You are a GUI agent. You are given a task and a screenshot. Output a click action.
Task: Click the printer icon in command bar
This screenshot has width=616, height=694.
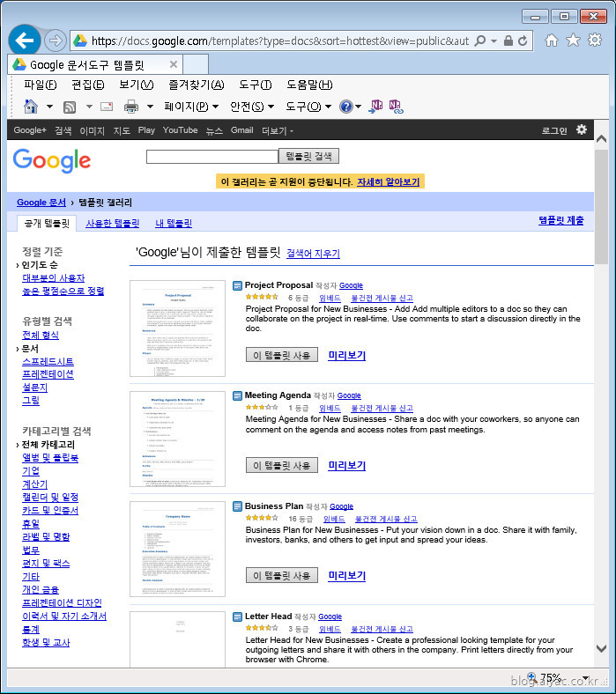(131, 107)
